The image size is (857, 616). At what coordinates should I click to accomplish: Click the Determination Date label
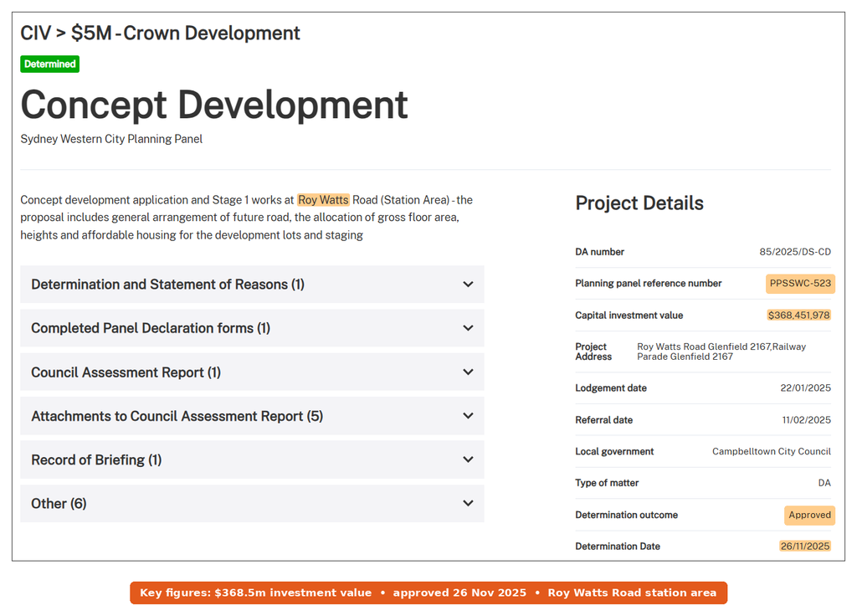pyautogui.click(x=618, y=546)
